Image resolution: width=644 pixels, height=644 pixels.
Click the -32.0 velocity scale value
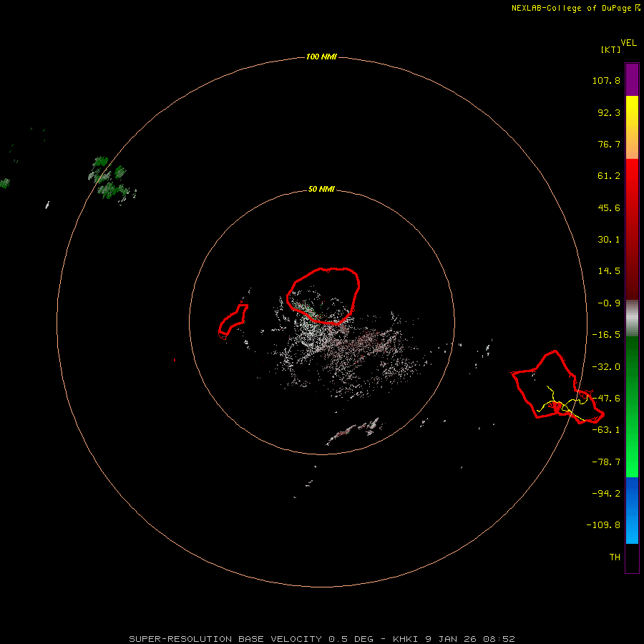[x=606, y=367]
